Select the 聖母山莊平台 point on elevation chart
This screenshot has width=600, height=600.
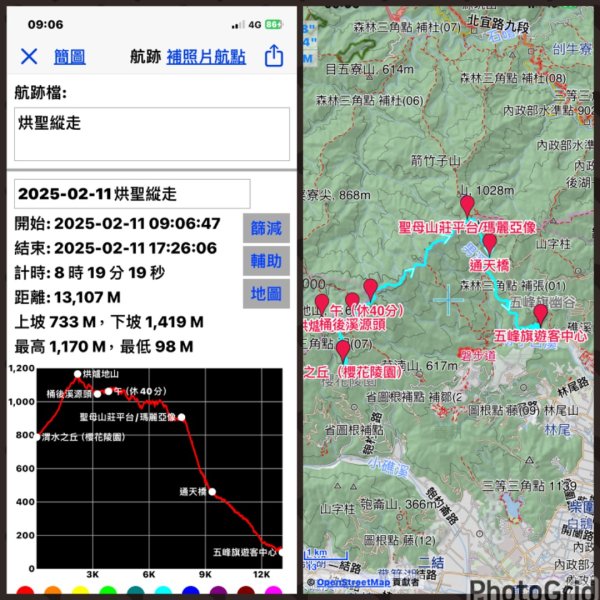[x=181, y=417]
